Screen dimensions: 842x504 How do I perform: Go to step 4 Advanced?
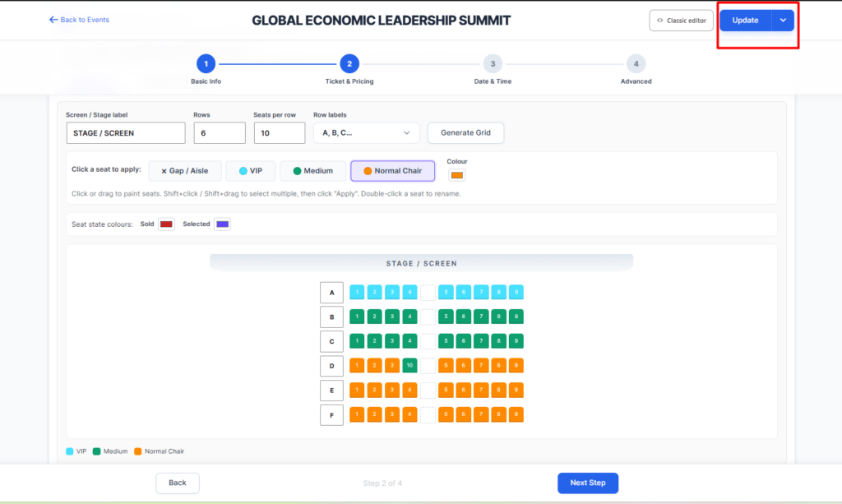click(636, 64)
